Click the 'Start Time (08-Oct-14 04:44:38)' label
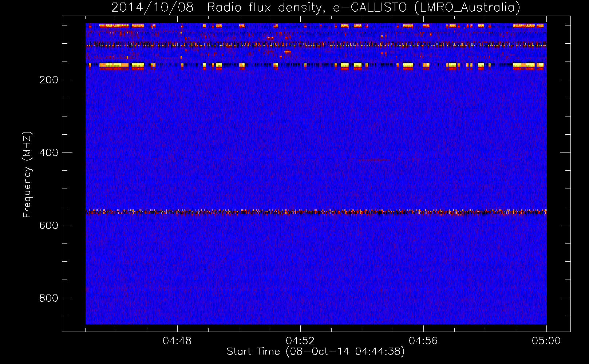Viewport: 589px width, 364px height. tap(316, 352)
